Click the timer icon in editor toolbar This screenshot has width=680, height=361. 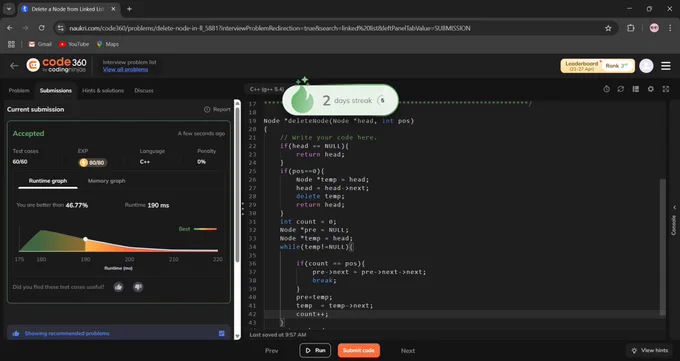pyautogui.click(x=606, y=89)
